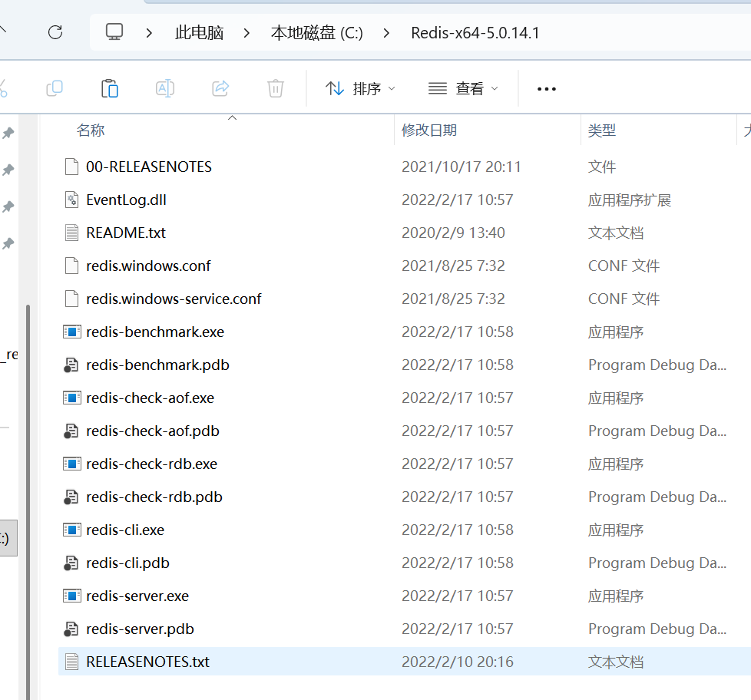
Task: Click the redis-cli.pdb file icon
Action: 71,563
